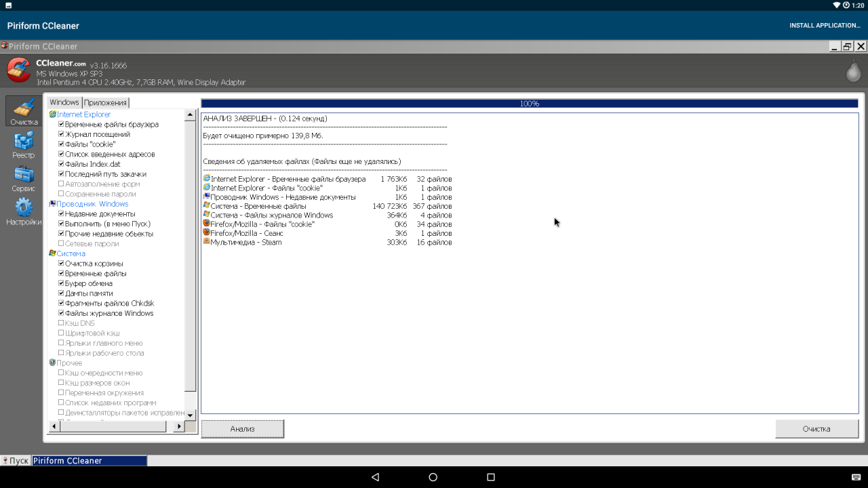Click the Проводник Windows group icon

[52, 204]
